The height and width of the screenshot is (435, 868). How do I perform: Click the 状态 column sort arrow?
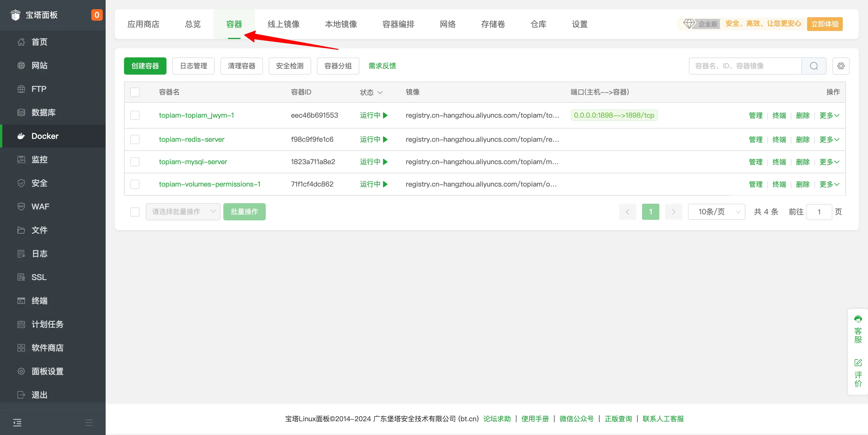coord(380,92)
